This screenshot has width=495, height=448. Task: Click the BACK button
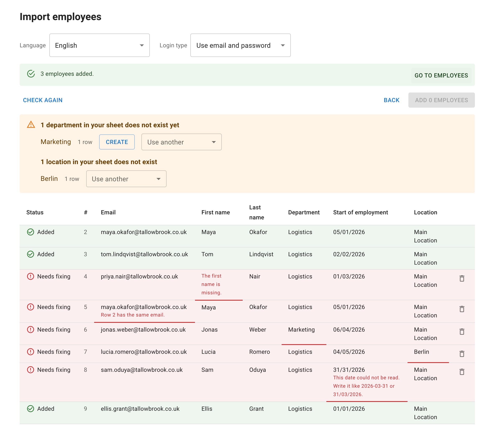coord(392,100)
